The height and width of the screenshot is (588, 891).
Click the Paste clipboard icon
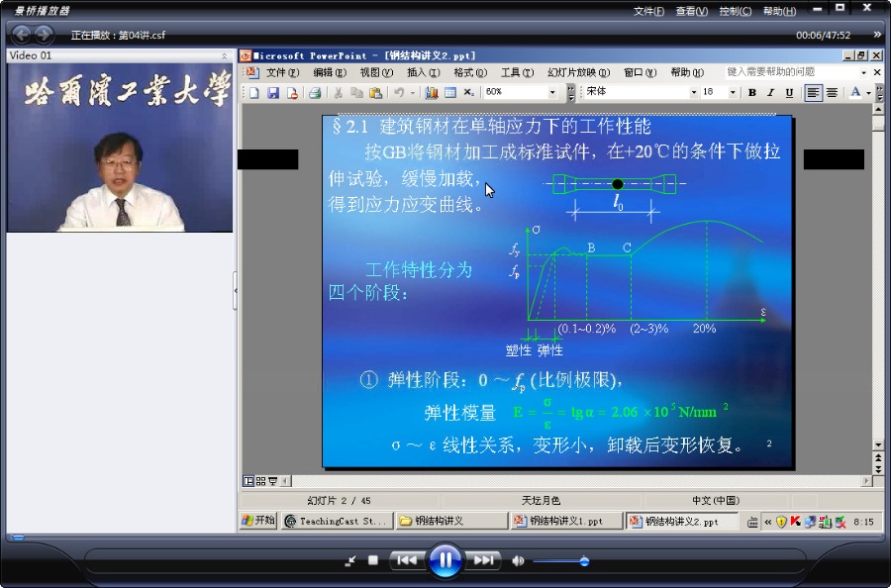375,93
